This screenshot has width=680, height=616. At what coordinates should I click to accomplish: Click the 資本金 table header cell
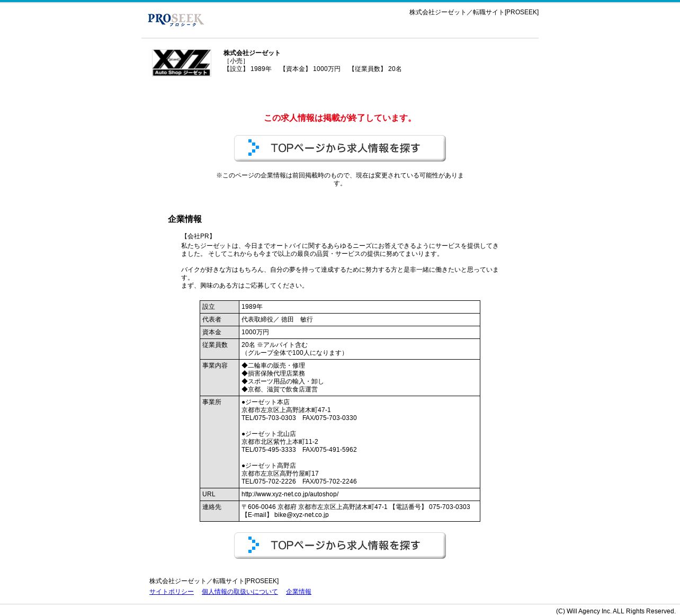click(219, 333)
